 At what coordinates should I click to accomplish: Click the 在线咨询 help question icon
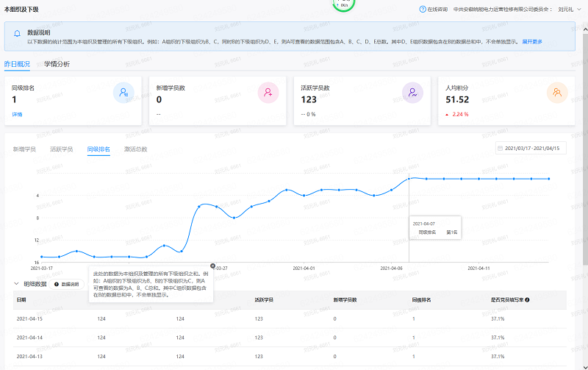(422, 10)
